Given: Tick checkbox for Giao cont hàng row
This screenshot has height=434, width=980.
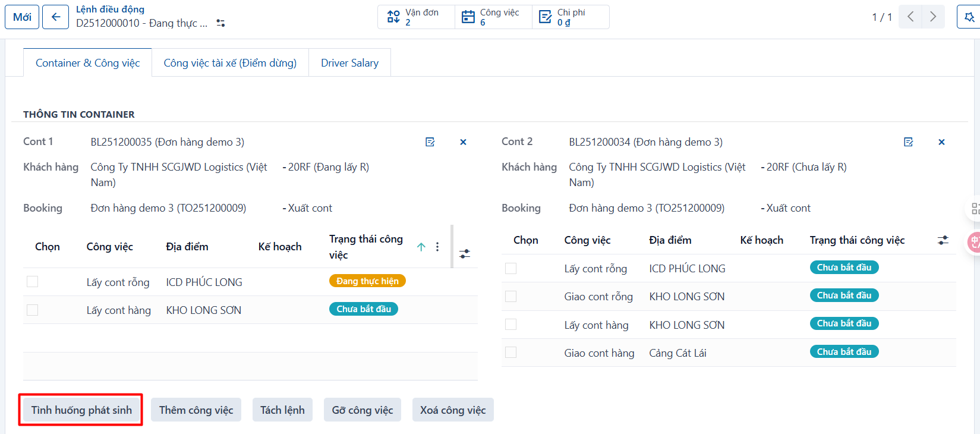Looking at the screenshot, I should click(511, 353).
